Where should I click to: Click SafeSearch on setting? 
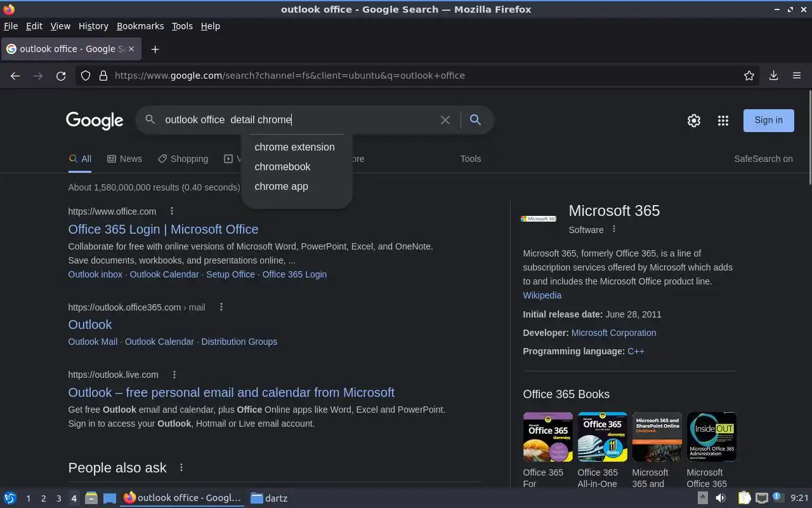click(x=763, y=159)
